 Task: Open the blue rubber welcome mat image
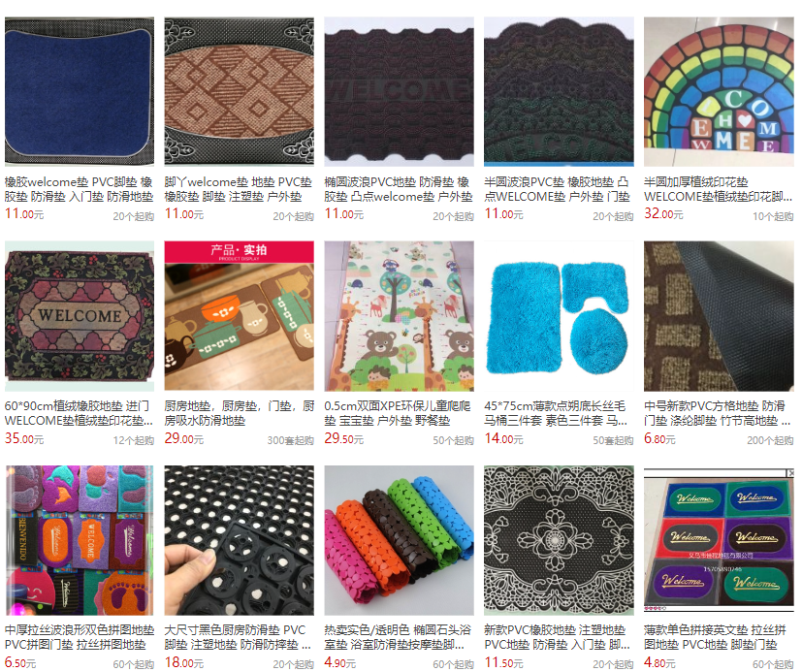(x=80, y=91)
